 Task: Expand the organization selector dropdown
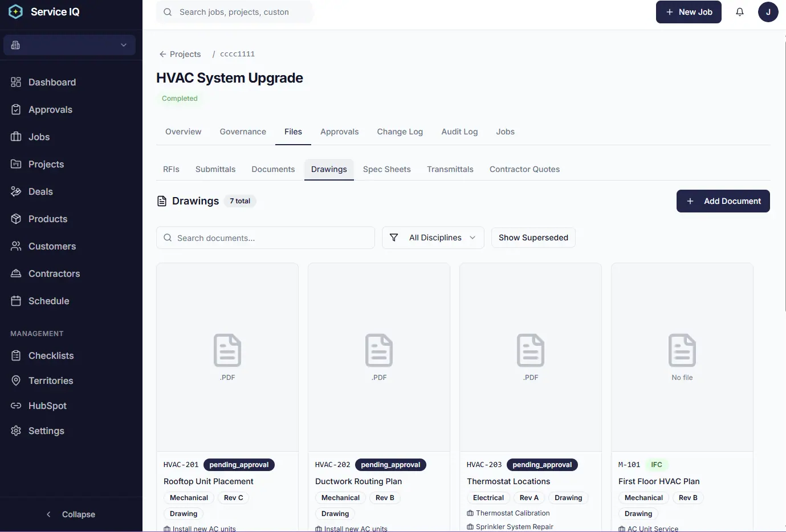pyautogui.click(x=70, y=45)
